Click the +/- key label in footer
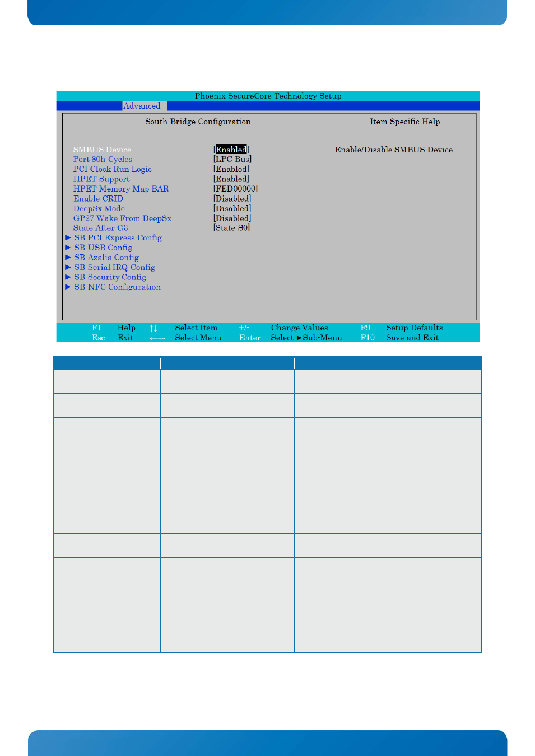 click(244, 328)
